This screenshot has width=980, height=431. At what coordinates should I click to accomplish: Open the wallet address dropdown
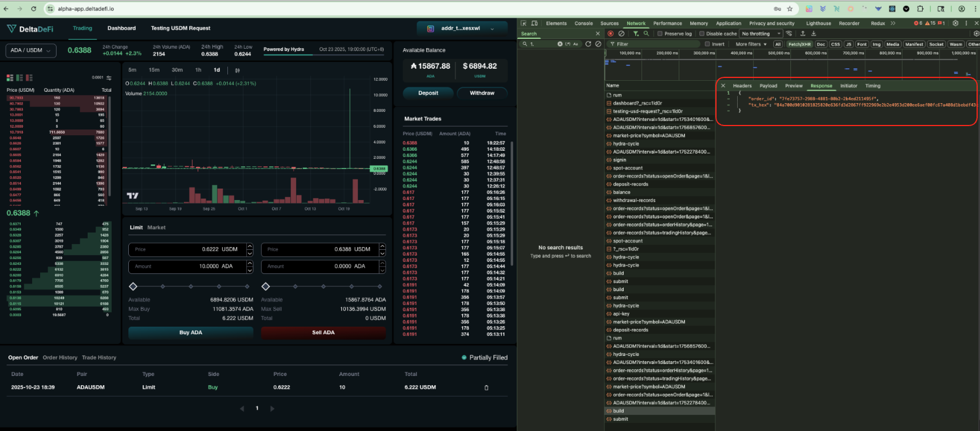pyautogui.click(x=462, y=28)
